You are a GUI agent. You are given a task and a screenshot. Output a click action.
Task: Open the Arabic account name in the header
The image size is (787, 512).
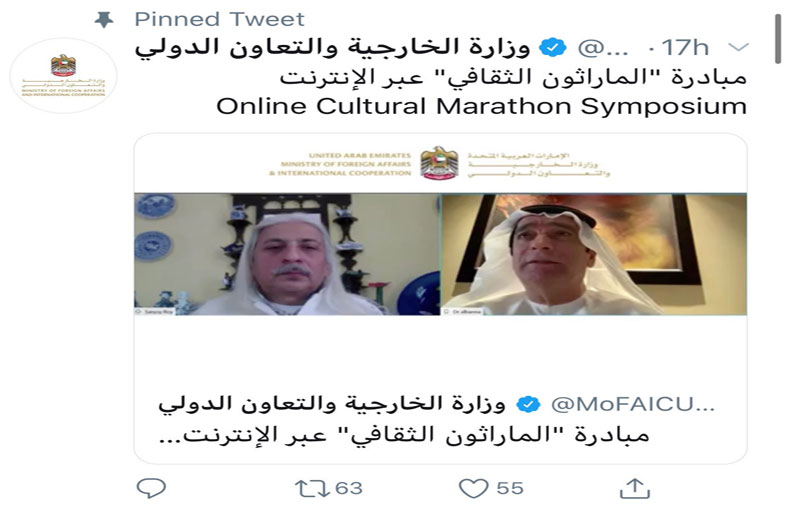coord(332,47)
